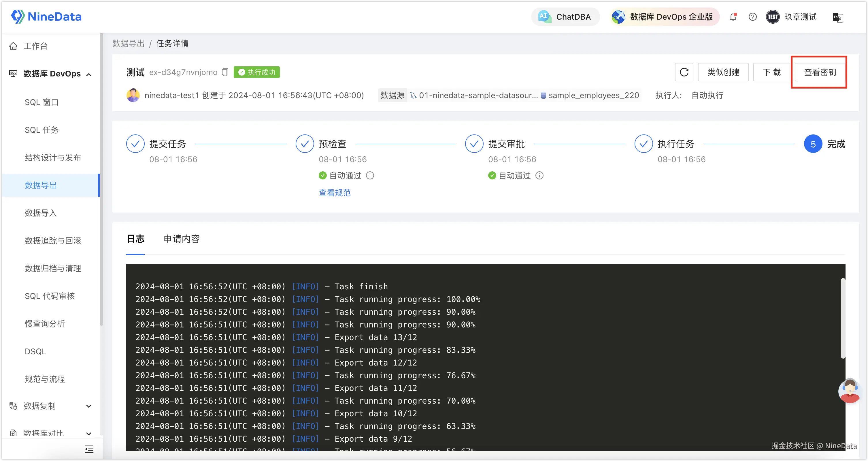Click info icon beside 预检查 自动通过
This screenshot has height=461, width=868.
coord(370,175)
